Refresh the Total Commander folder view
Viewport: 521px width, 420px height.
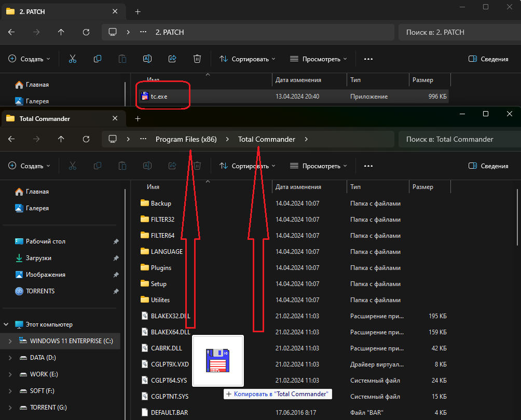tap(86, 139)
